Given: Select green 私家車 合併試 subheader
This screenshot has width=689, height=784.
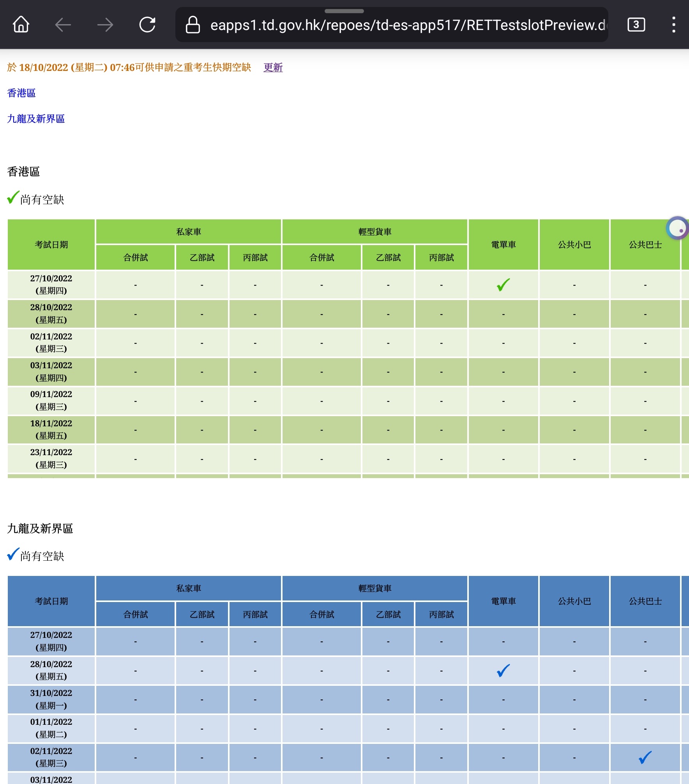Looking at the screenshot, I should tap(136, 258).
